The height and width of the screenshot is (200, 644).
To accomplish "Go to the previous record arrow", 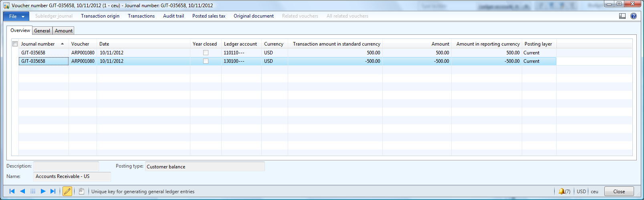I will pos(22,191).
